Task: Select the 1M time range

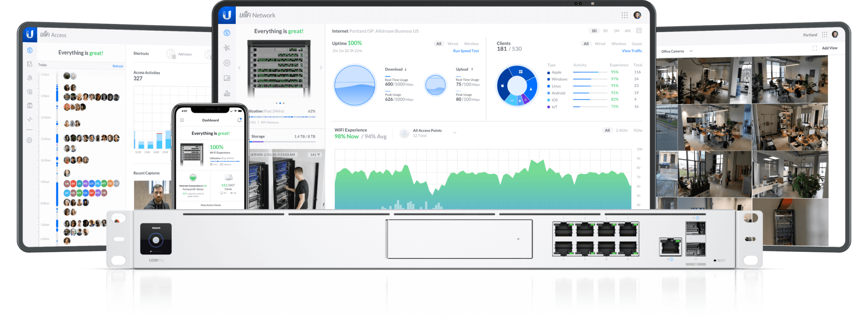Action: pyautogui.click(x=616, y=31)
